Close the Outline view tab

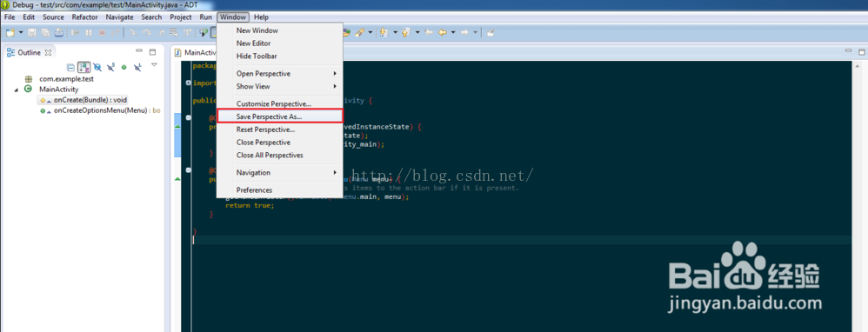(48, 52)
